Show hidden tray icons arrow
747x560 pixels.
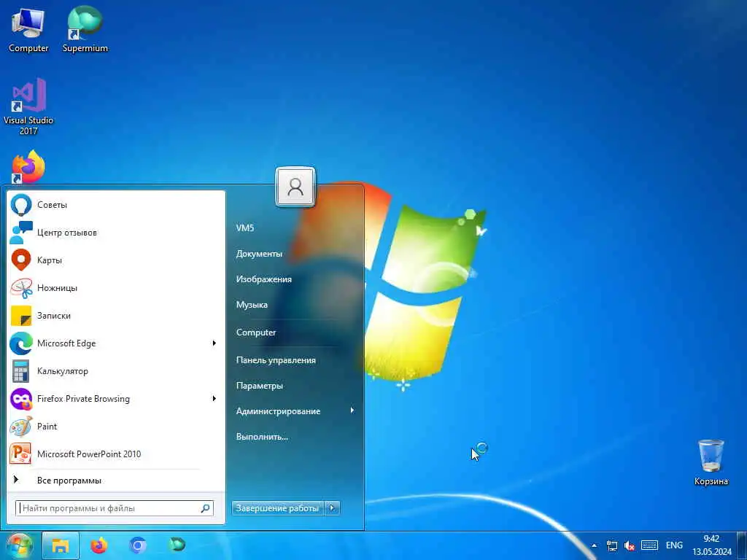coord(594,545)
